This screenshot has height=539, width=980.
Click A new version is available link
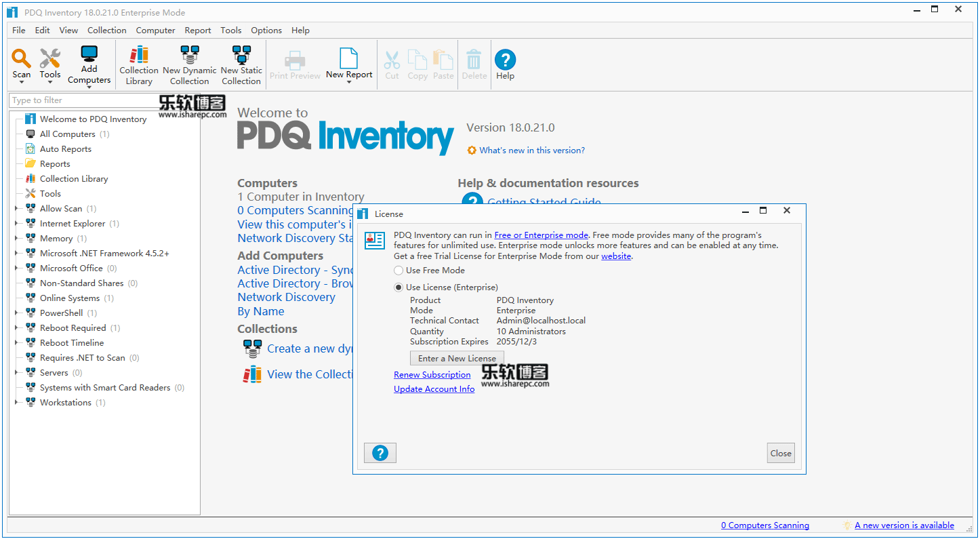point(904,525)
